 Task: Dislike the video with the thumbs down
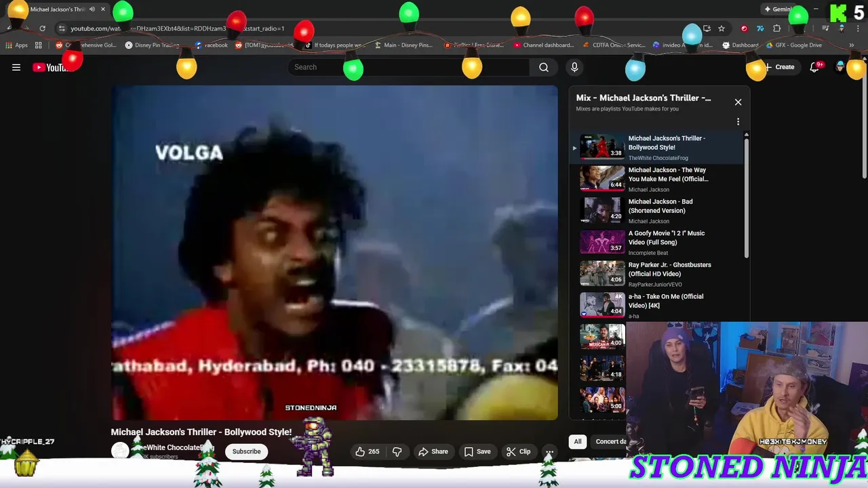click(x=397, y=451)
